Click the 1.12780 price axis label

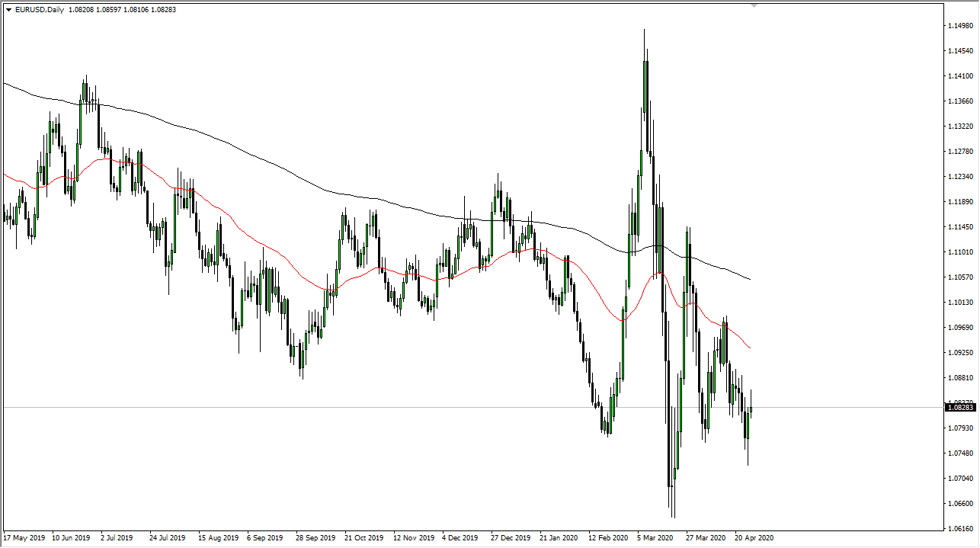(x=961, y=152)
